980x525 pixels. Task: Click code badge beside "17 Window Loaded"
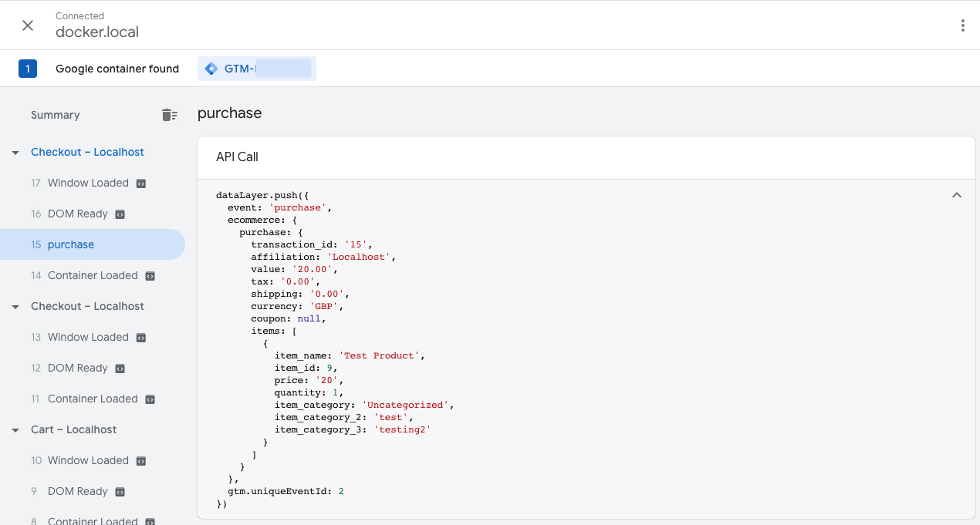pos(140,183)
